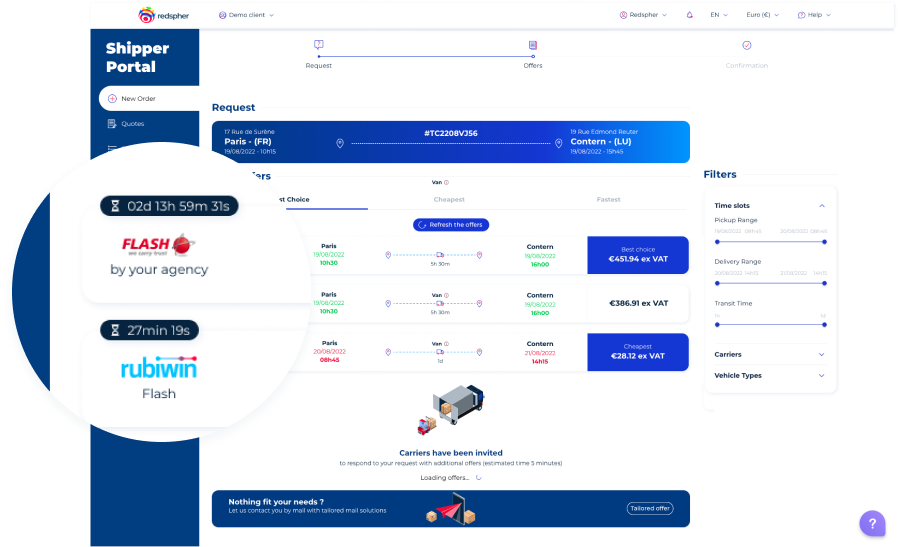Click the Quotes document icon
The height and width of the screenshot is (547, 898).
click(x=112, y=124)
